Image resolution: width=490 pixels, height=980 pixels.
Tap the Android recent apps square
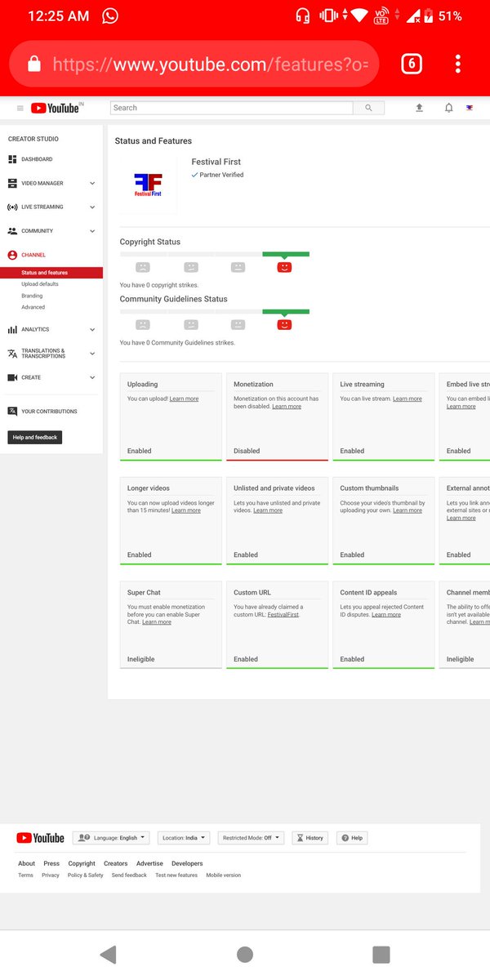coord(381,954)
